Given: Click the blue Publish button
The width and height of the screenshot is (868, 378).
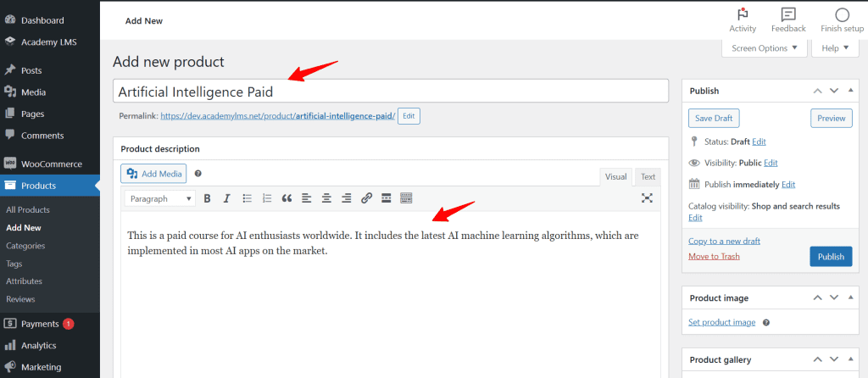Looking at the screenshot, I should (830, 257).
